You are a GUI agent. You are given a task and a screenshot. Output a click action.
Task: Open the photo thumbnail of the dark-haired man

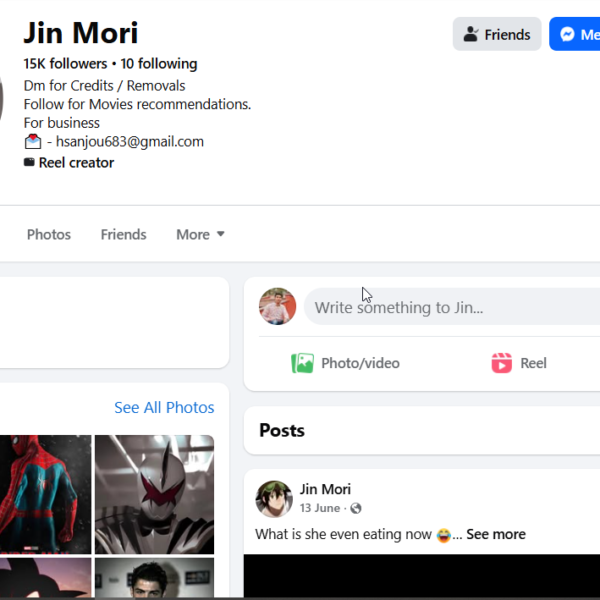[x=155, y=578]
